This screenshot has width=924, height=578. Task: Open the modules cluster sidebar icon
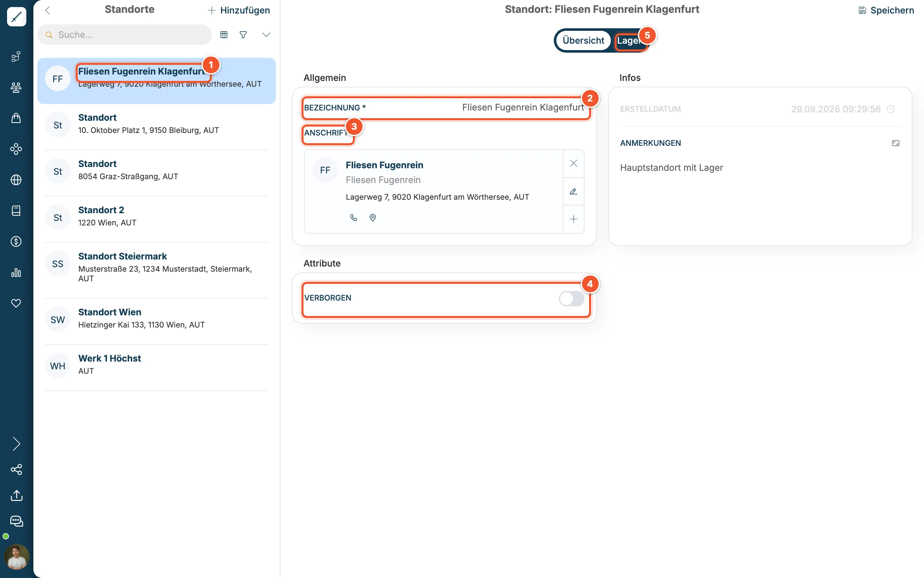pos(16,149)
